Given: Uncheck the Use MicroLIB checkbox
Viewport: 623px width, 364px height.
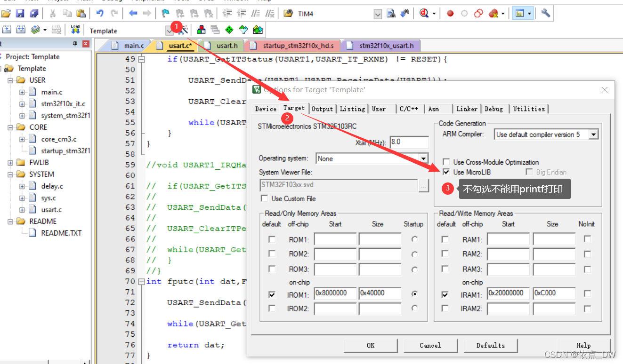Looking at the screenshot, I should tap(446, 172).
